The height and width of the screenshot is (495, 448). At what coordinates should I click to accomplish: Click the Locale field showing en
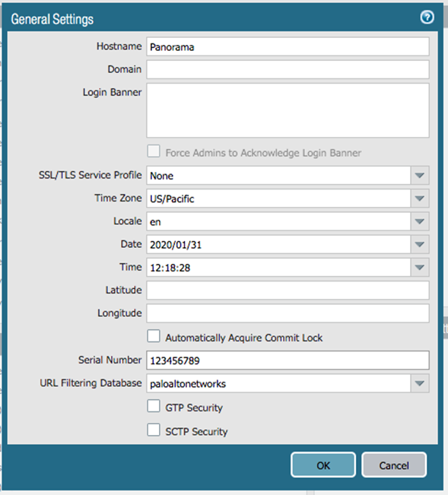tap(278, 221)
